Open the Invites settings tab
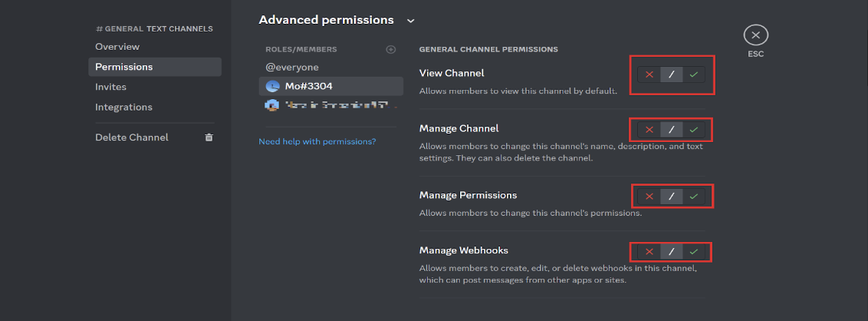The image size is (868, 321). pos(110,87)
